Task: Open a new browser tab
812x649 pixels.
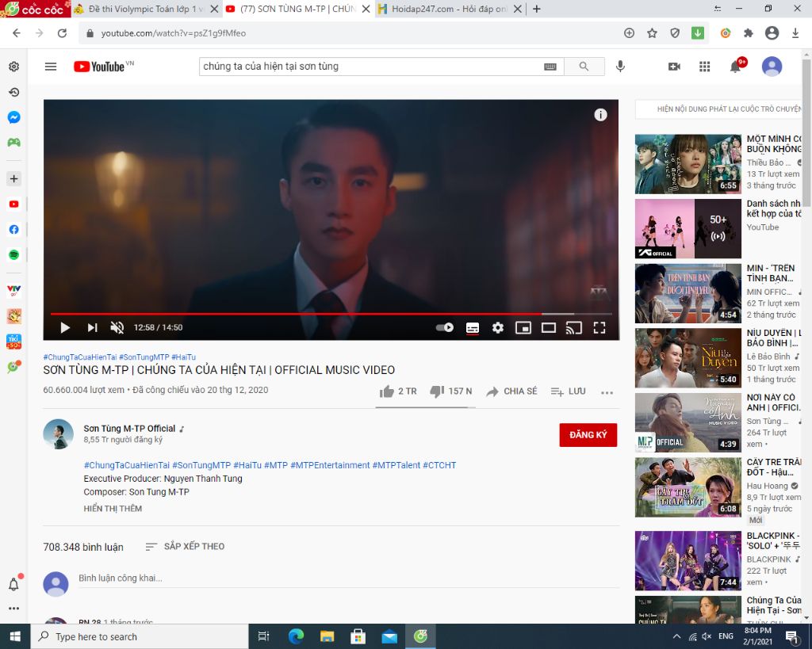Action: click(537, 9)
